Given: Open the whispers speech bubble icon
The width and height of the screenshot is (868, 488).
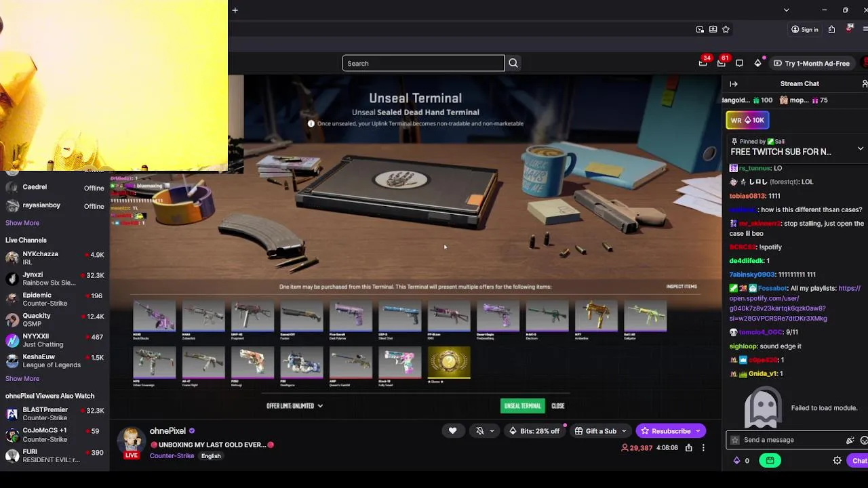Looking at the screenshot, I should click(740, 63).
